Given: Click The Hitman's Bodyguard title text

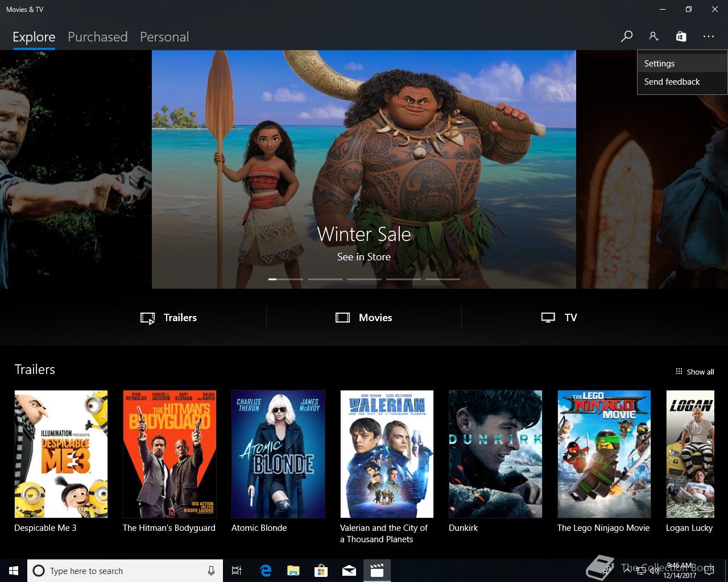Looking at the screenshot, I should click(x=169, y=528).
